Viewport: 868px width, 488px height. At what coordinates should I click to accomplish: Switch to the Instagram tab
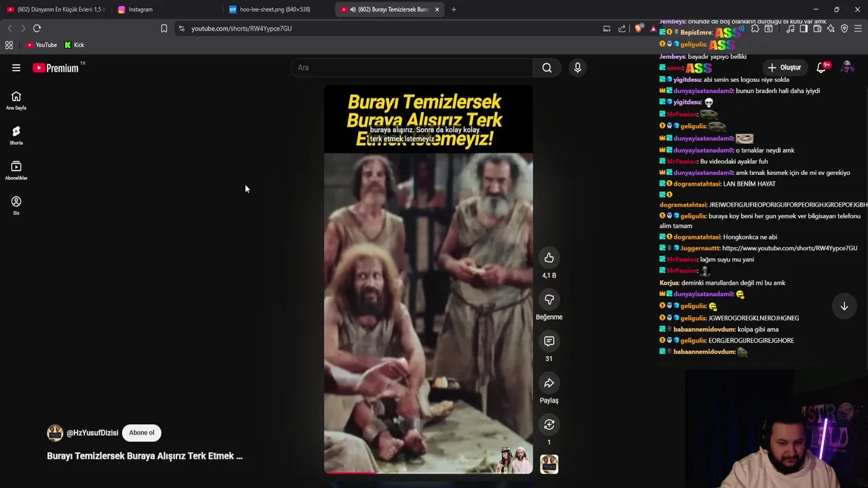[x=166, y=9]
